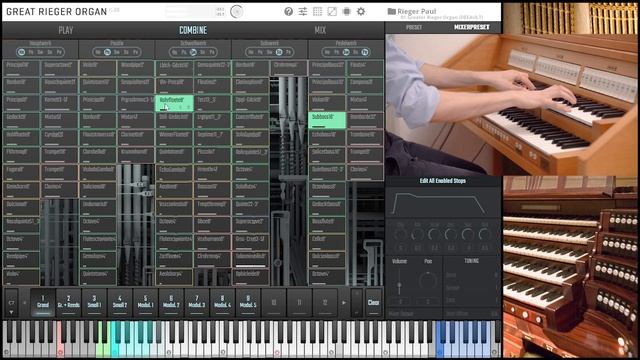The width and height of the screenshot is (640, 360).
Task: Click the grid view icon in header
Action: [318, 11]
